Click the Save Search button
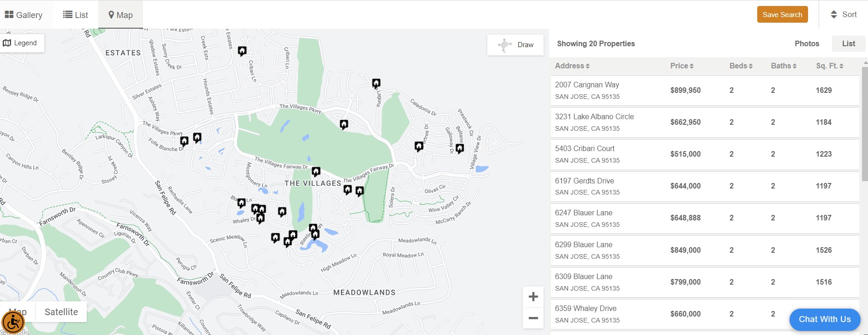 [782, 14]
